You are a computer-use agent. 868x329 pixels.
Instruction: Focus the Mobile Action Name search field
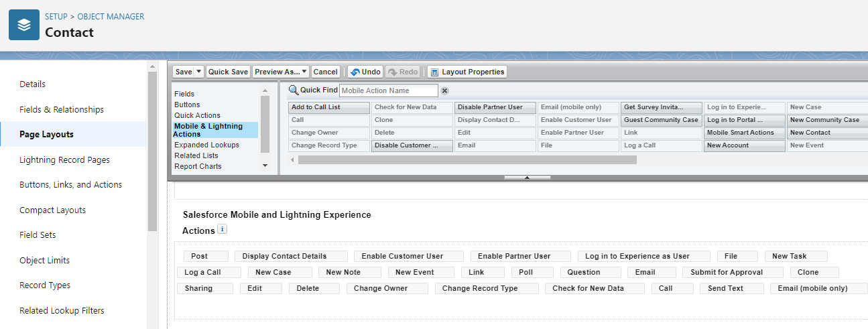pyautogui.click(x=389, y=90)
